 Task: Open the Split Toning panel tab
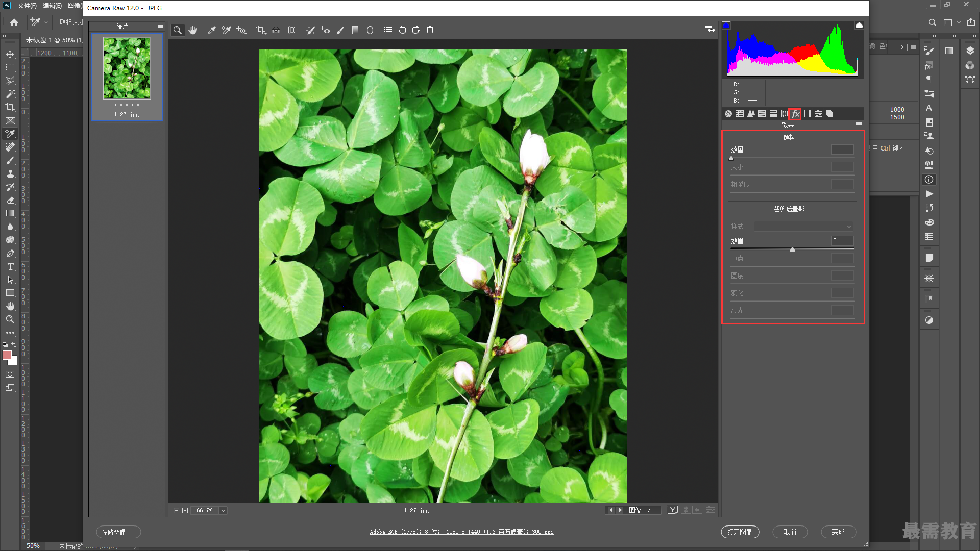click(773, 114)
